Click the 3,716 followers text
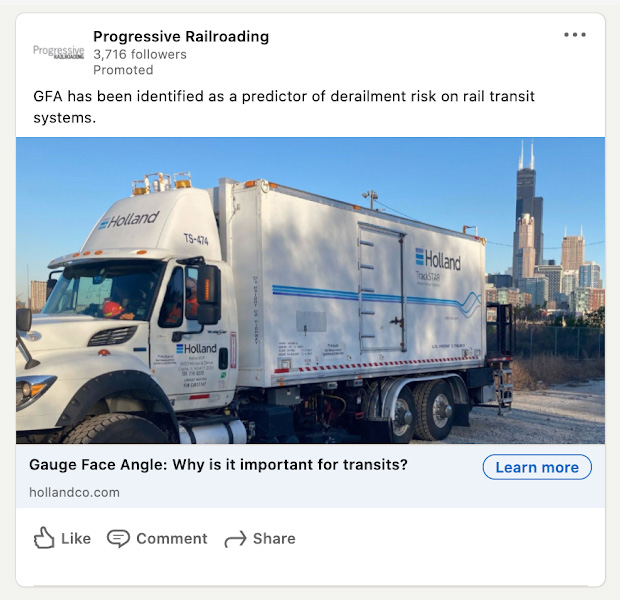620x600 pixels. tap(140, 54)
